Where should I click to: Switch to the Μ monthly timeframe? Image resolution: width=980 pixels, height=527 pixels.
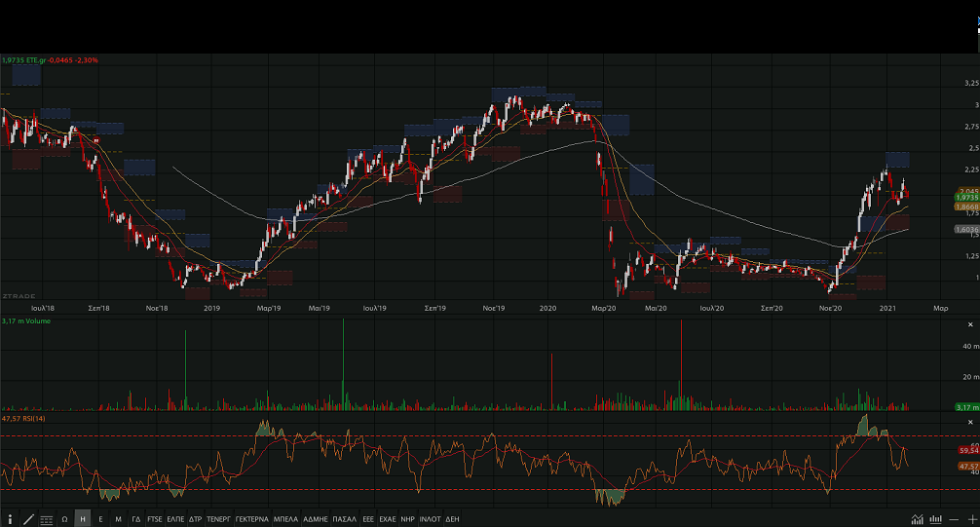pos(118,519)
